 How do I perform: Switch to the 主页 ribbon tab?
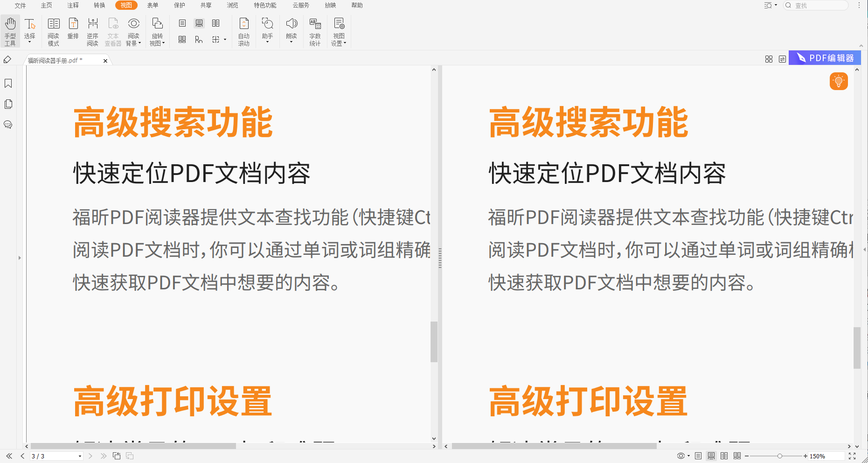point(46,5)
